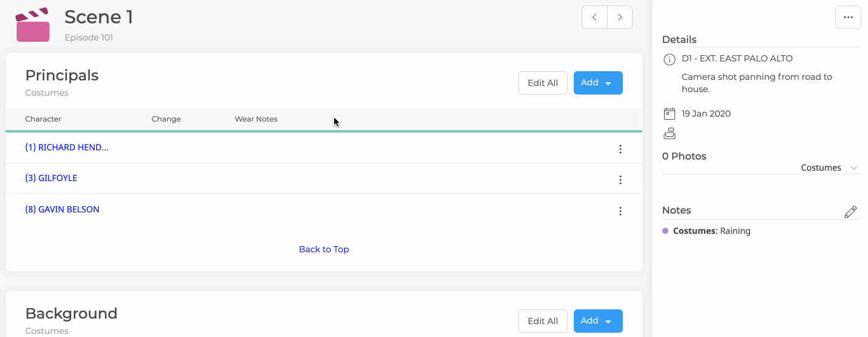Open the Add dropdown in Background

click(x=598, y=321)
